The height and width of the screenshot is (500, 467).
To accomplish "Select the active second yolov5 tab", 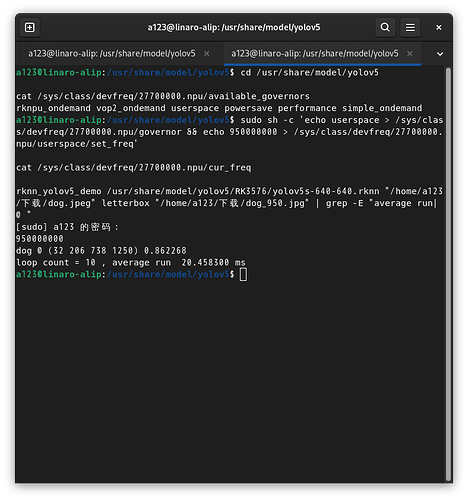I will (315, 53).
